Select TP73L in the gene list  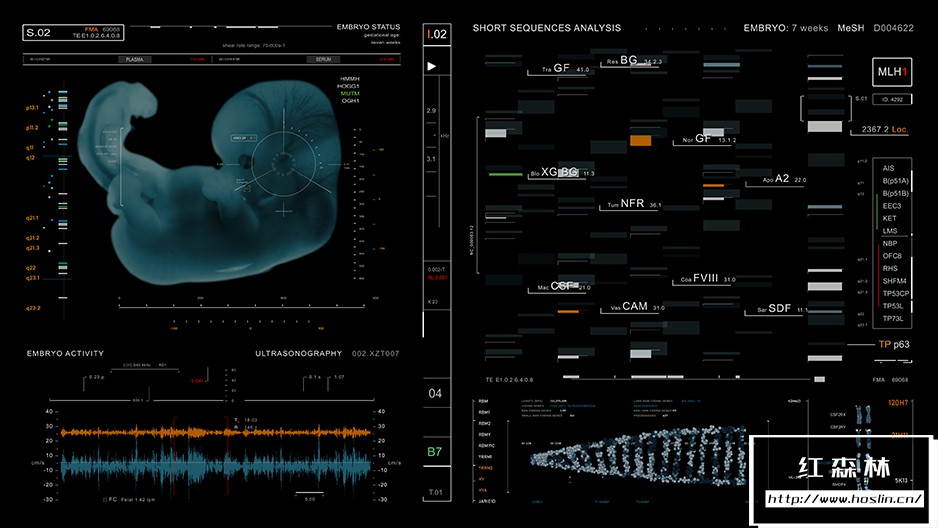(x=893, y=319)
